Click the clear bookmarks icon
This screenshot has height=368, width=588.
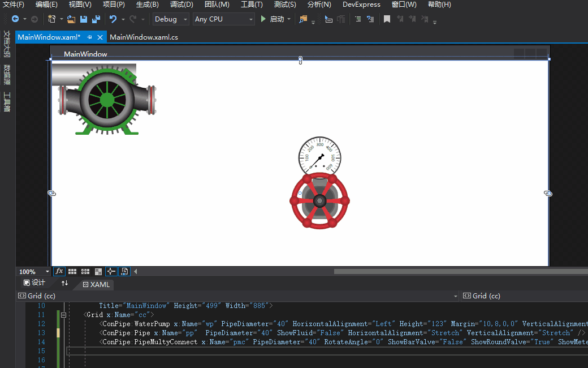424,19
